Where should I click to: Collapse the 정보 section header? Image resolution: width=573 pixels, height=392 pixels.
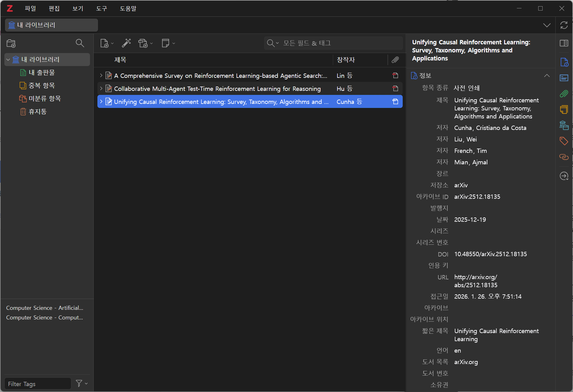(x=547, y=76)
